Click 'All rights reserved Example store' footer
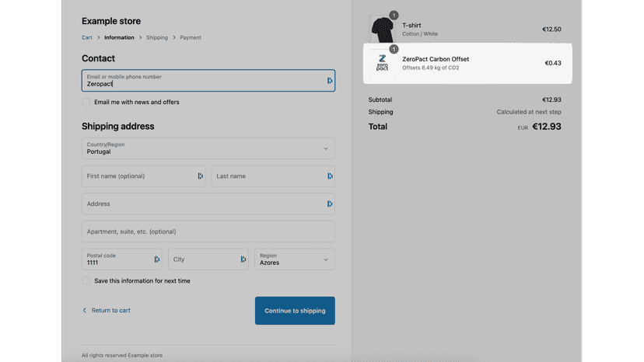Viewport: 644px width, 362px height. [122, 356]
